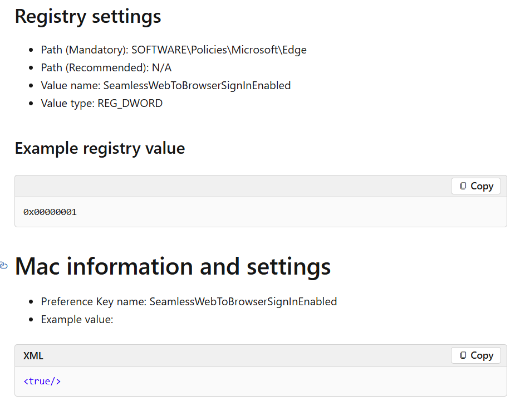Click the Example value: bullet text
The height and width of the screenshot is (420, 530).
77,320
